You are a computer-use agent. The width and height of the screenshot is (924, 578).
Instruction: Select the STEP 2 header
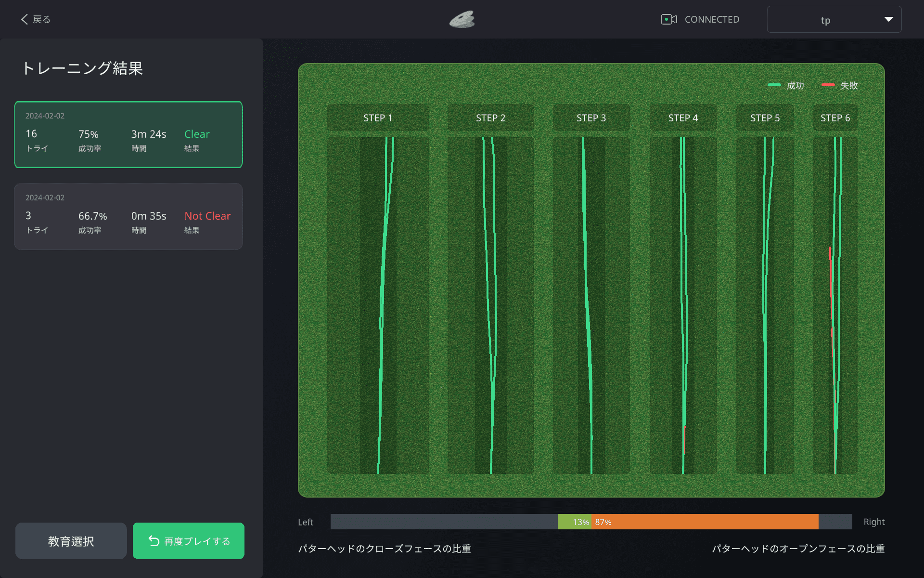[x=490, y=118]
